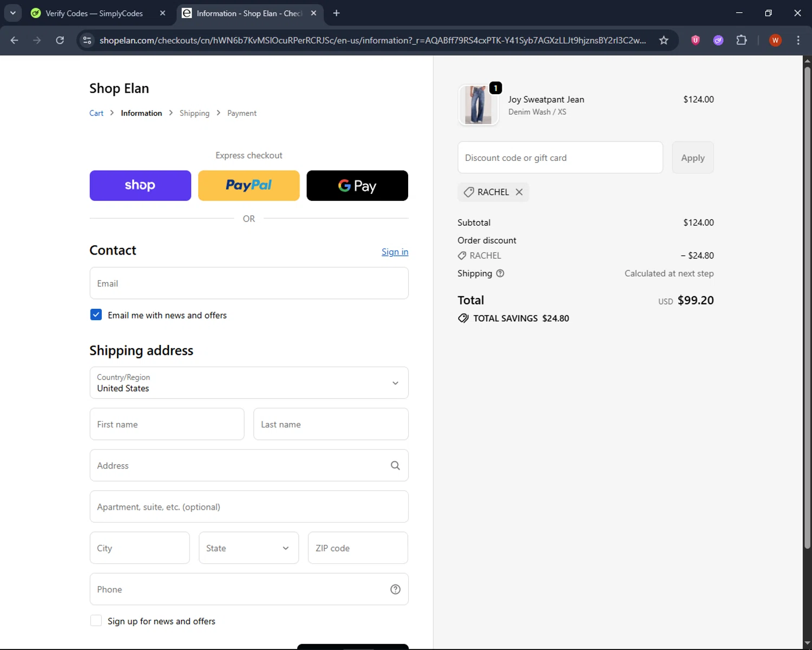Pay with Shop Pay express button
This screenshot has width=812, height=650.
coord(140,186)
